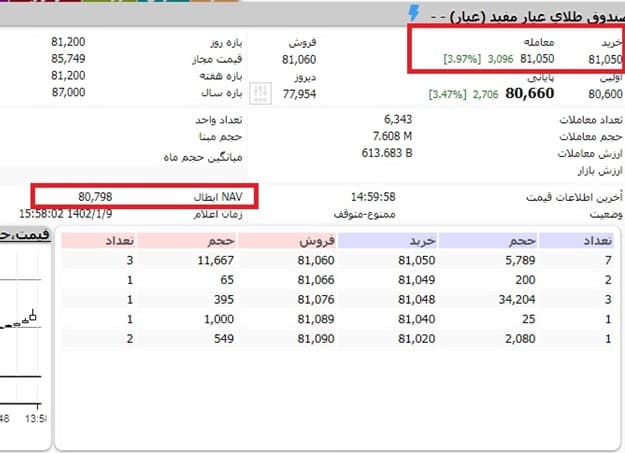625x453 pixels.
Task: Click the NAV ابطال label
Action: click(x=218, y=197)
